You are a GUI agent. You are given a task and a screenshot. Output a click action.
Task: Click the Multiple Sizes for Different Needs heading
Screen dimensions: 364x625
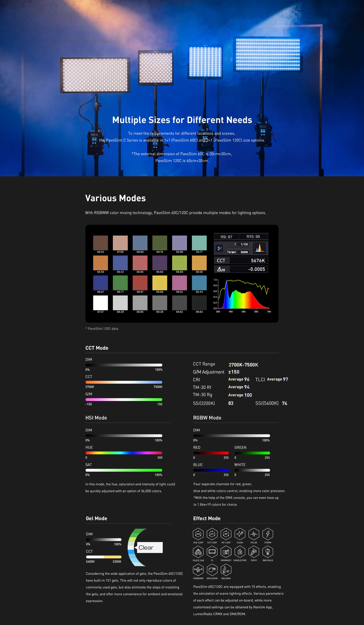182,120
